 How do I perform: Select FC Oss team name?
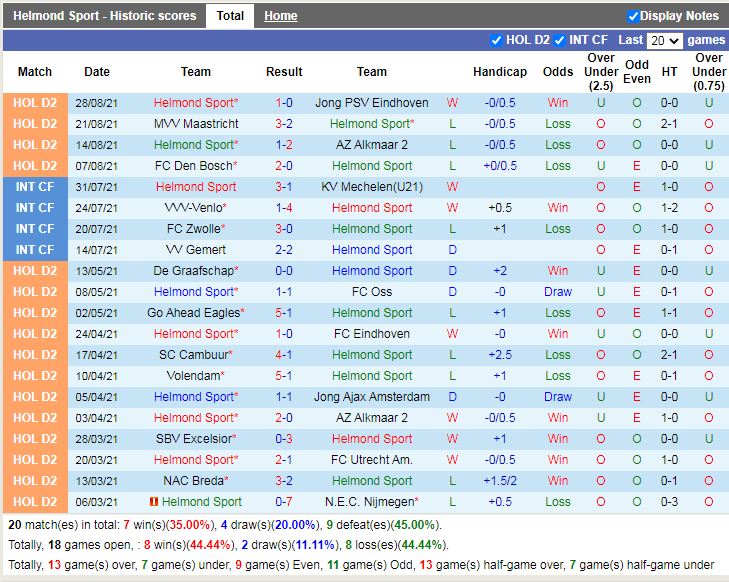pyautogui.click(x=371, y=292)
